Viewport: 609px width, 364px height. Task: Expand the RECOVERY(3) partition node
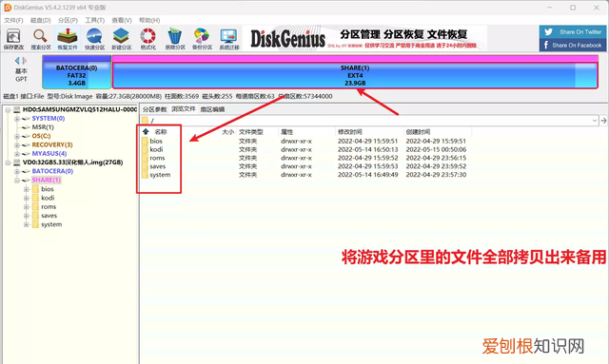coord(17,145)
